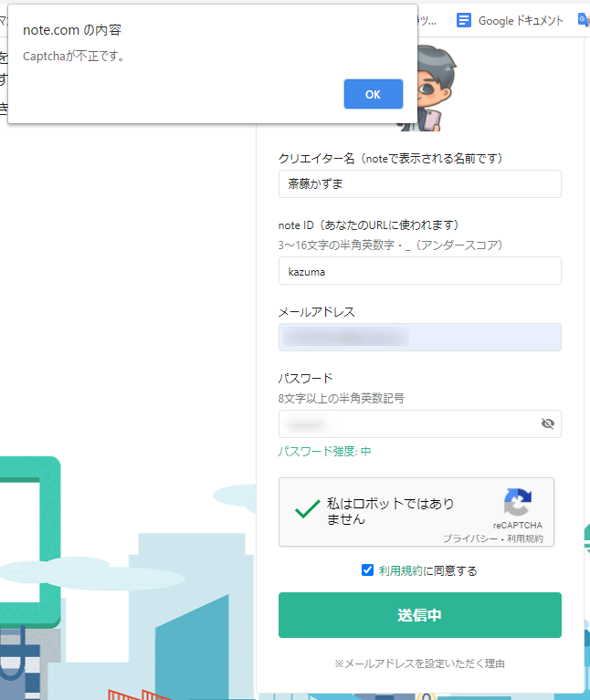Click the "8文字以上の半角英数記号" hint text
Viewport: 590px width, 700px height.
pos(342,398)
